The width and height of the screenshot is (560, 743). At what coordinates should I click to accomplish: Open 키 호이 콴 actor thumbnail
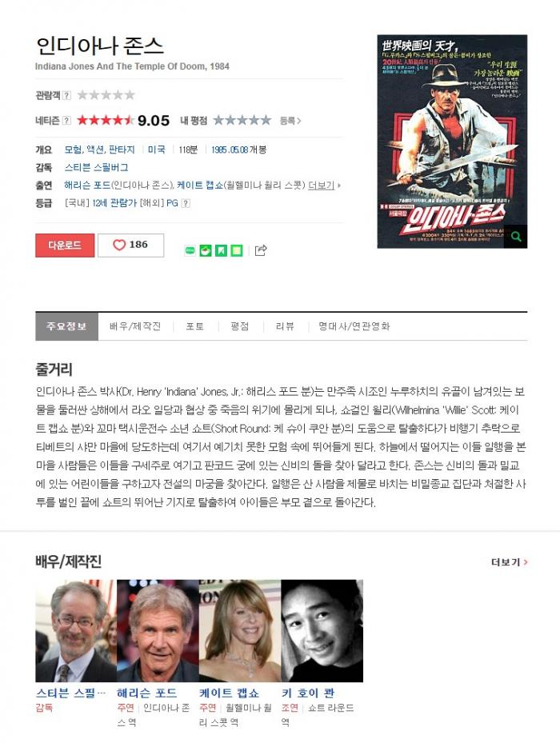pos(322,631)
